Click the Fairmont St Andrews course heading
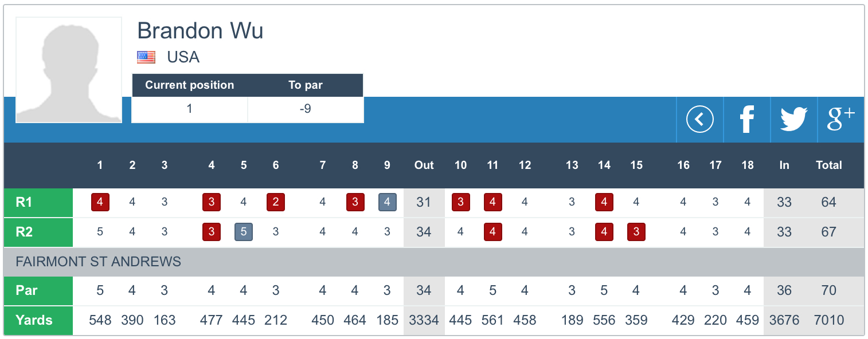Image resolution: width=868 pixels, height=339 pixels. 98,262
